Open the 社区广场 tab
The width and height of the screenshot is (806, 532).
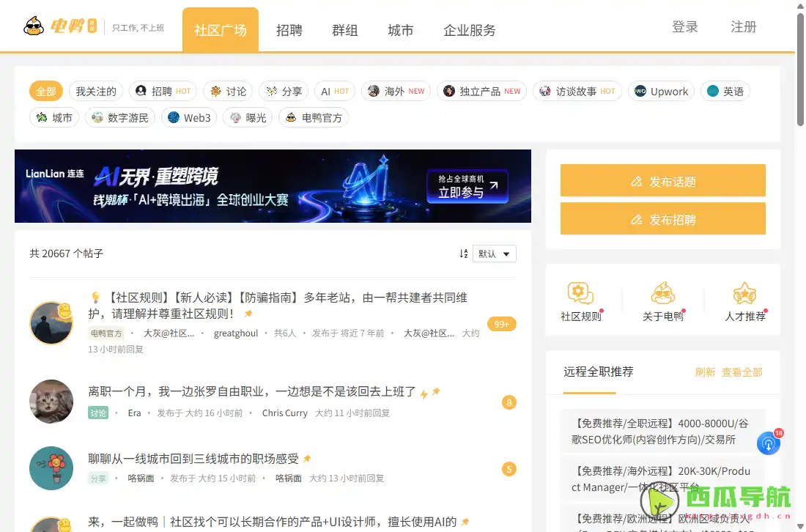click(x=220, y=30)
